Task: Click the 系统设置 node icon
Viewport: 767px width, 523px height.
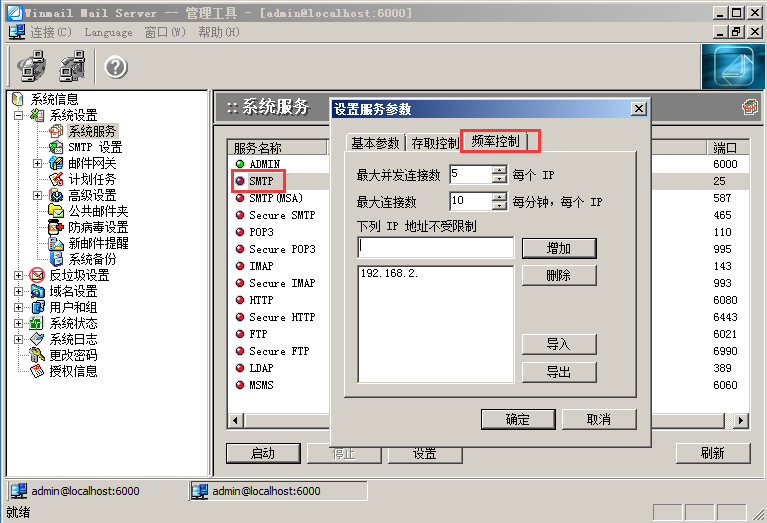Action: point(37,115)
